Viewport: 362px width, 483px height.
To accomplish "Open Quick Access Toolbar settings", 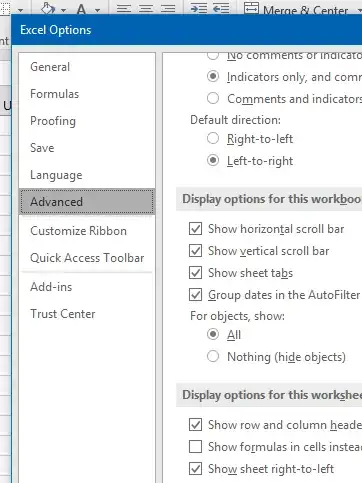I will coord(87,258).
